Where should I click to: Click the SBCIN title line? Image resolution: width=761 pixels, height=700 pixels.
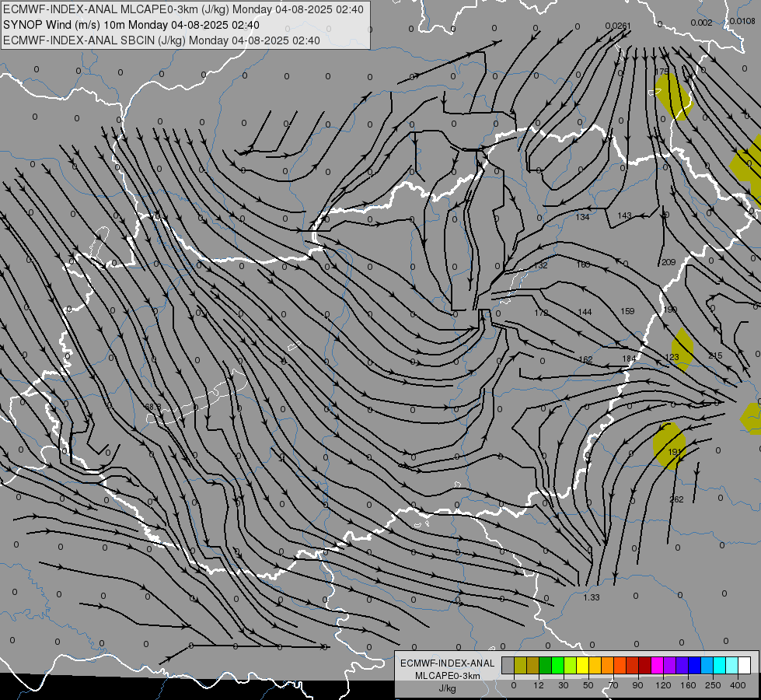162,40
